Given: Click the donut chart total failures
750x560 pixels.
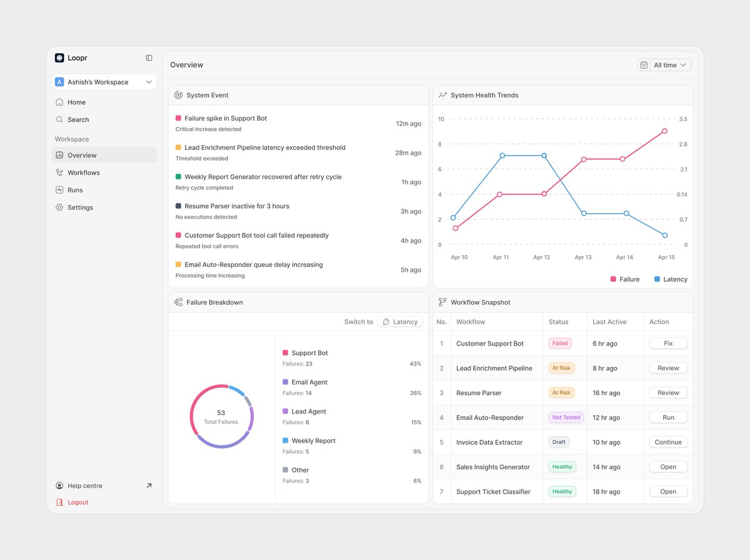Looking at the screenshot, I should click(221, 416).
